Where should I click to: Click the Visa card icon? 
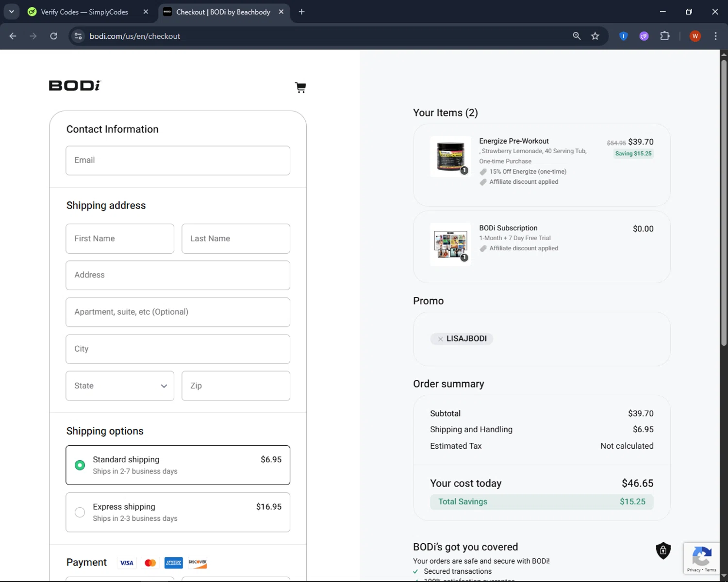coord(127,563)
